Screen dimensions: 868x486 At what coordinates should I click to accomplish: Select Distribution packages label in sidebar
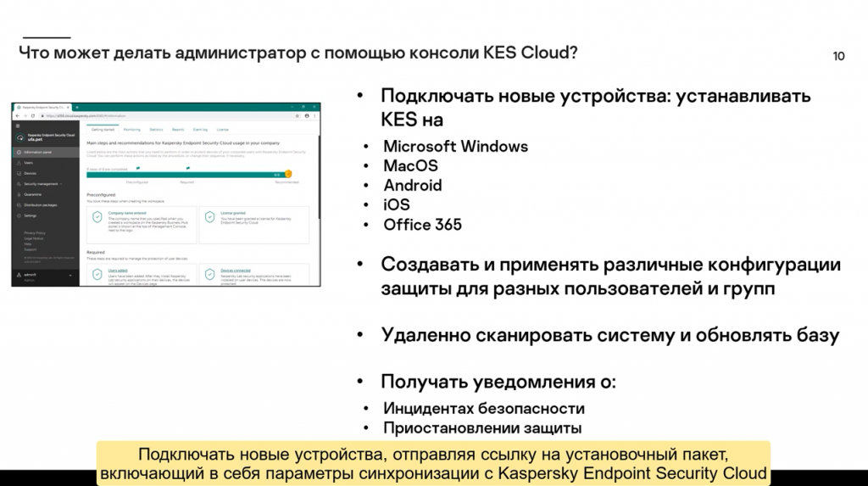click(x=41, y=205)
